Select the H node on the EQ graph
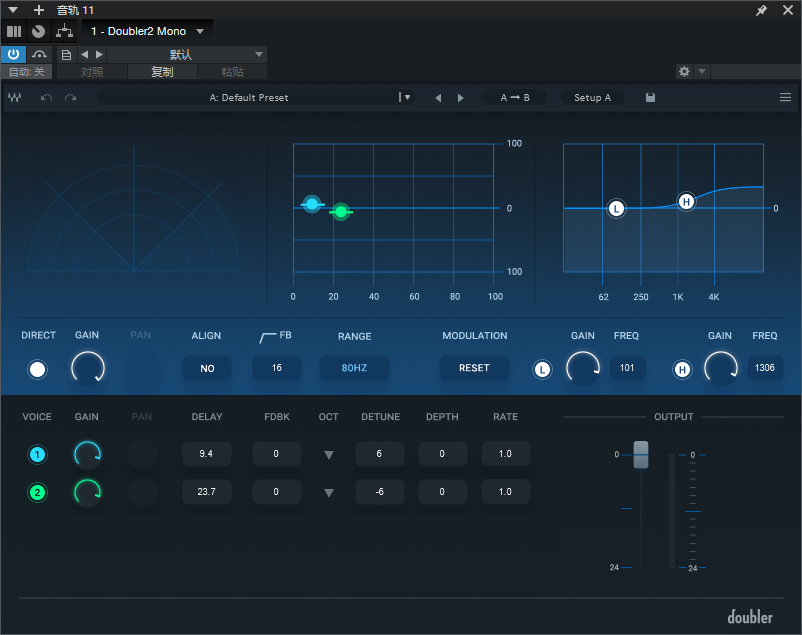The height and width of the screenshot is (635, 802). click(x=686, y=201)
